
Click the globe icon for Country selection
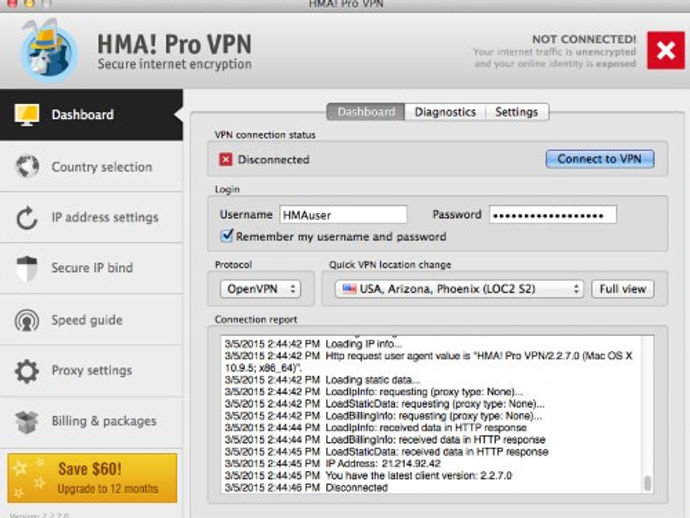[27, 166]
